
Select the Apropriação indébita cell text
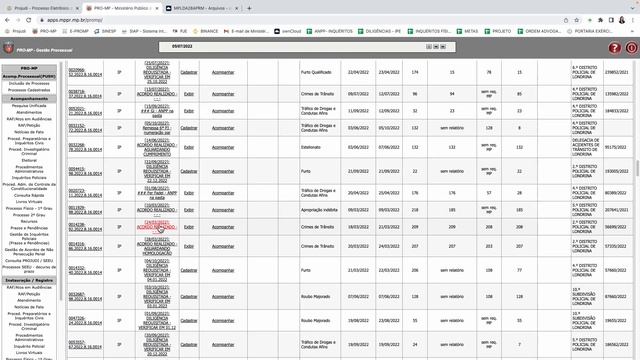[319, 210]
